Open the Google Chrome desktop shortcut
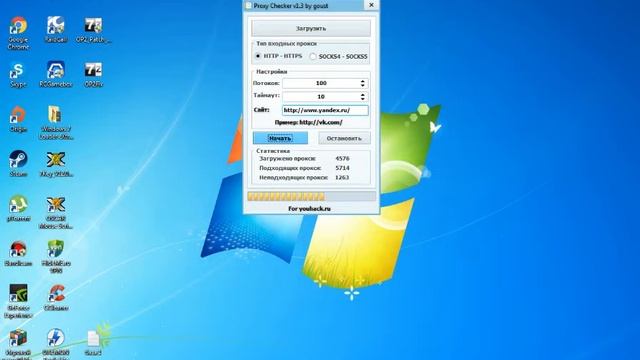Image resolution: width=640 pixels, height=360 pixels. (18, 26)
